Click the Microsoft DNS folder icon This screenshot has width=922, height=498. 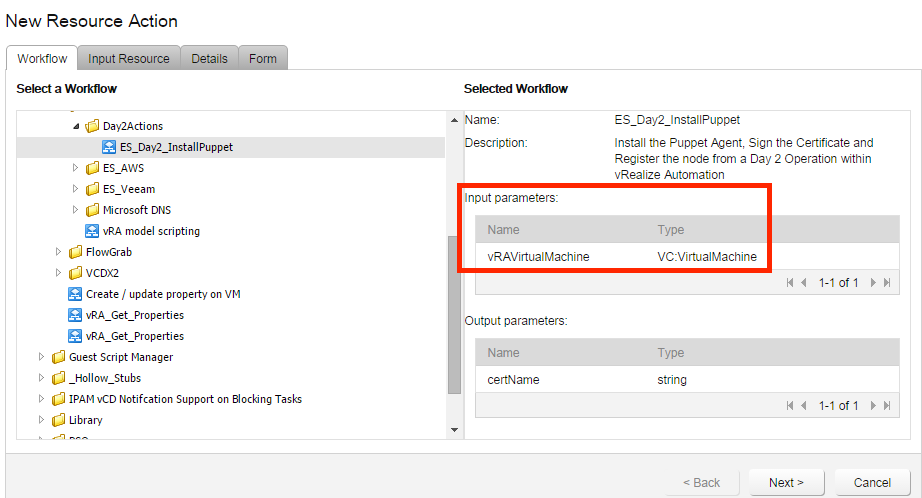[x=93, y=210]
